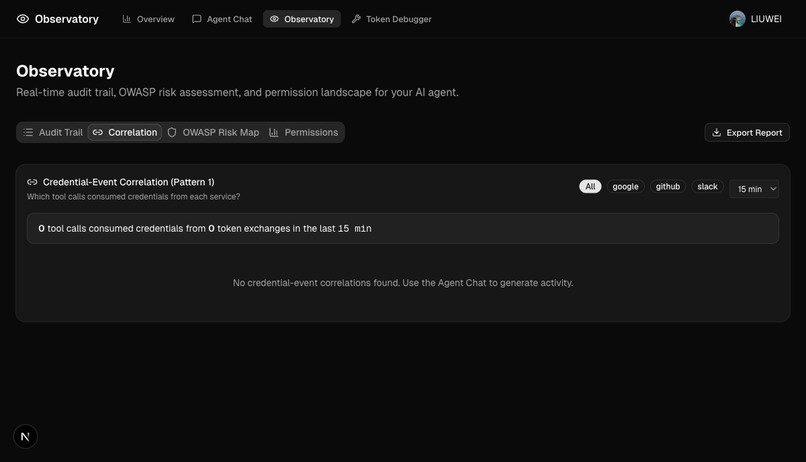The image size is (806, 462).
Task: Switch to the Audit Trail tab
Action: click(53, 132)
